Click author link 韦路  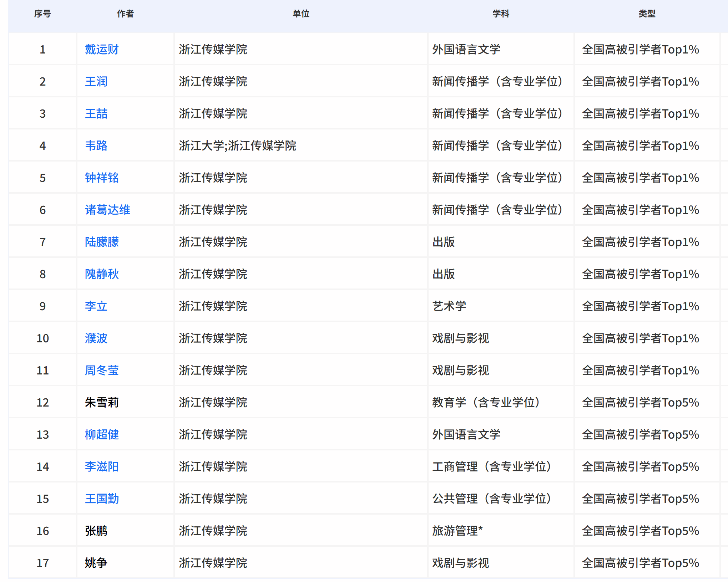96,145
